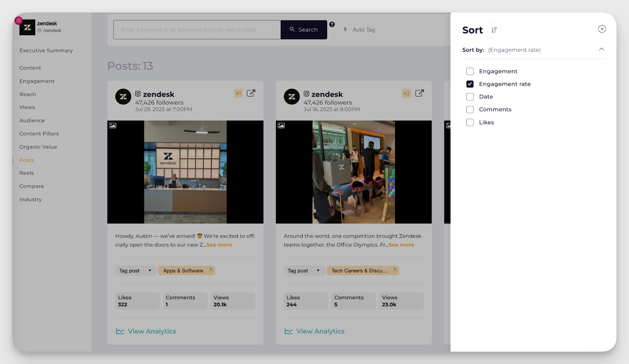
Task: Click the /zendesk handle text
Action: click(x=52, y=31)
